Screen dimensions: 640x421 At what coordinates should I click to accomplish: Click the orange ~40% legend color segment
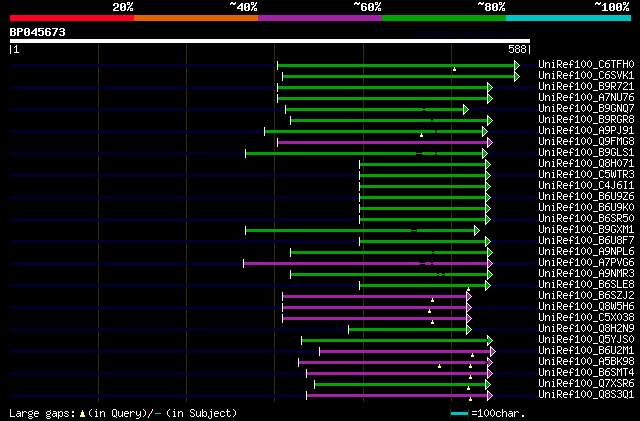click(x=196, y=18)
